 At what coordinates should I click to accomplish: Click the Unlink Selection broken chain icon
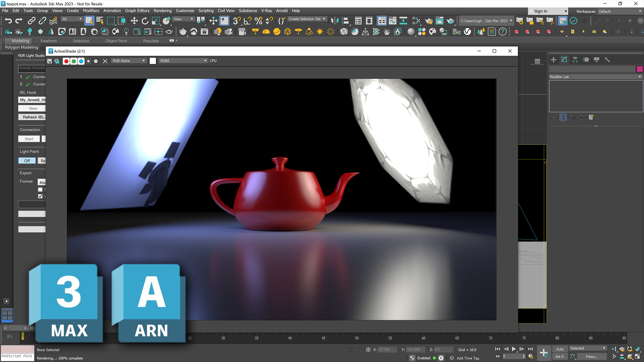click(42, 21)
